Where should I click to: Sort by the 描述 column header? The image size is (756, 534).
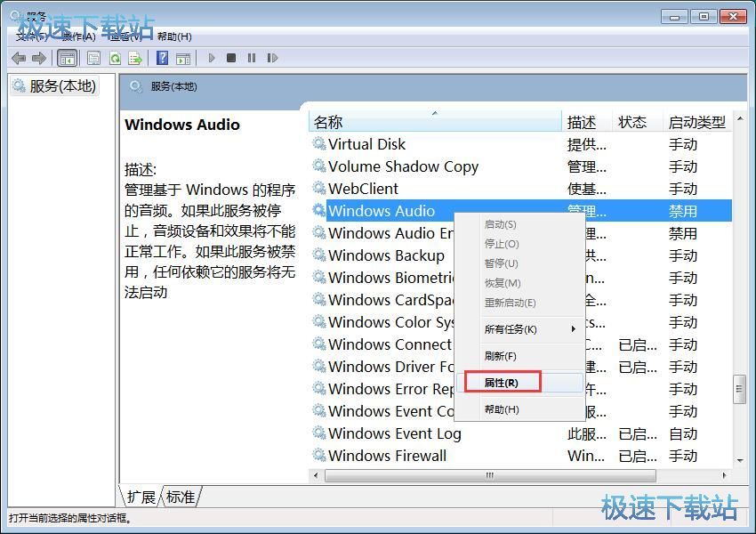click(x=587, y=122)
